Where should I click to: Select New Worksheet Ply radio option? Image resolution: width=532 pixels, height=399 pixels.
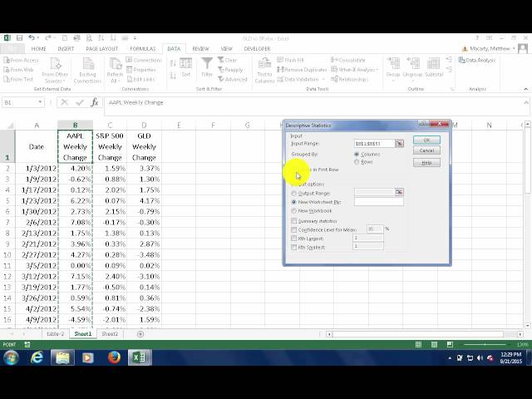pos(294,202)
